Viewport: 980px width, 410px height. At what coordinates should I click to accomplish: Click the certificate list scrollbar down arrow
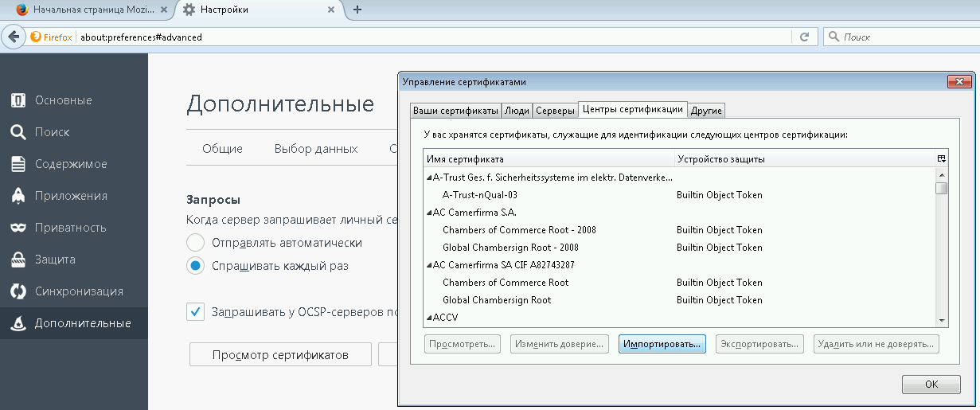[941, 320]
